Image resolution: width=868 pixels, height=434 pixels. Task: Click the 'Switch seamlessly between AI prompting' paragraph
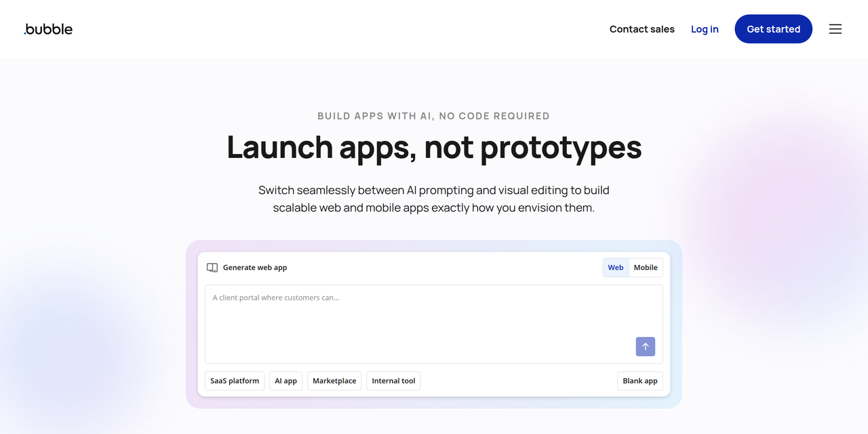[x=434, y=199]
